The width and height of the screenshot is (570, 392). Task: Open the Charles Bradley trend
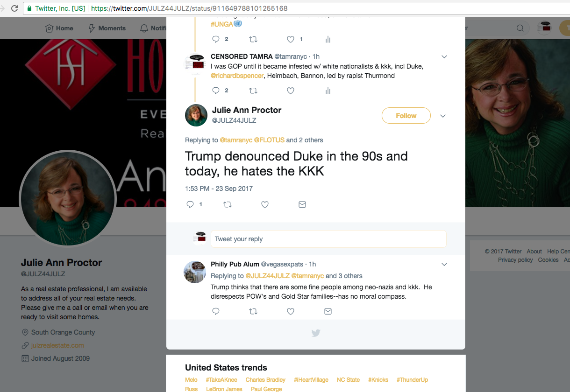(265, 380)
